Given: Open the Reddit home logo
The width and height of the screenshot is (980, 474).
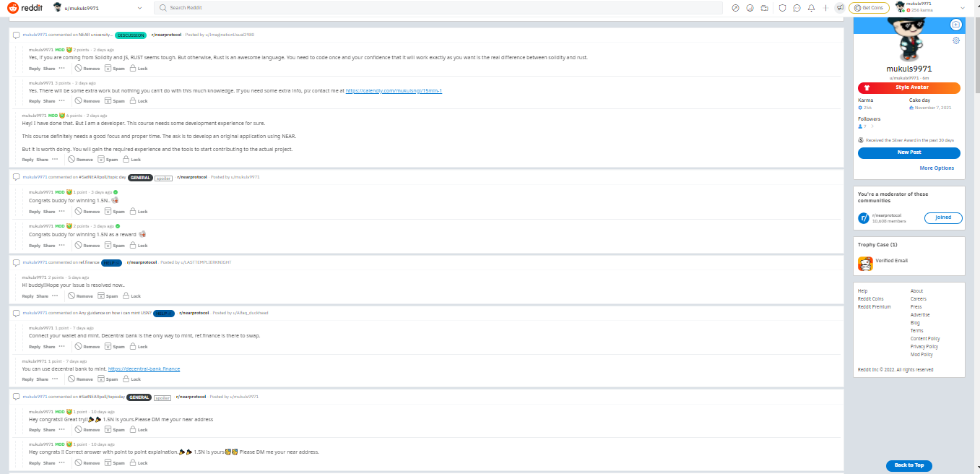Looking at the screenshot, I should 25,7.
